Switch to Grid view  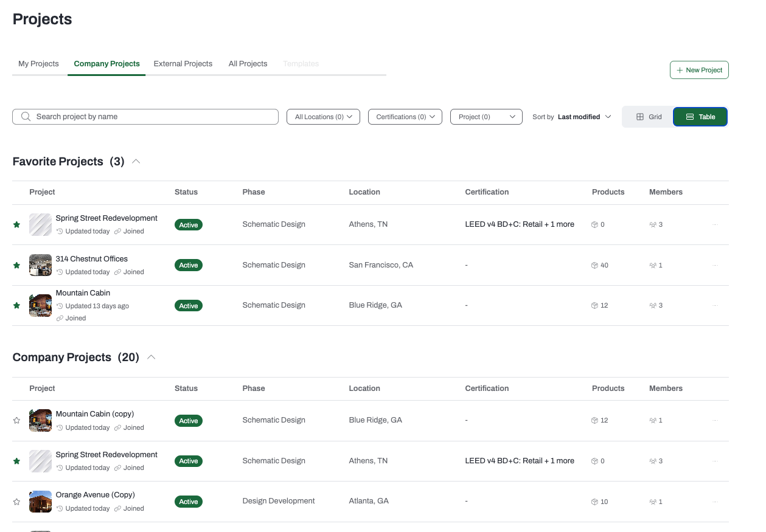649,117
